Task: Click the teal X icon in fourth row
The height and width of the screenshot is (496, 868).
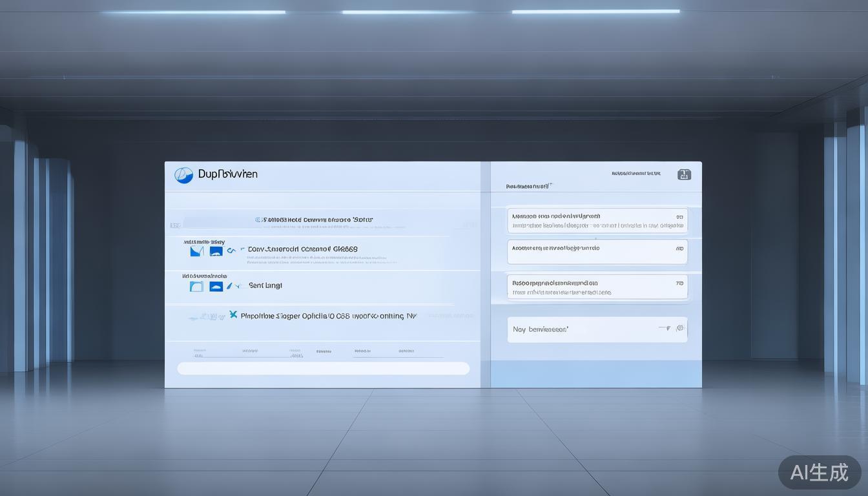Action: 233,315
